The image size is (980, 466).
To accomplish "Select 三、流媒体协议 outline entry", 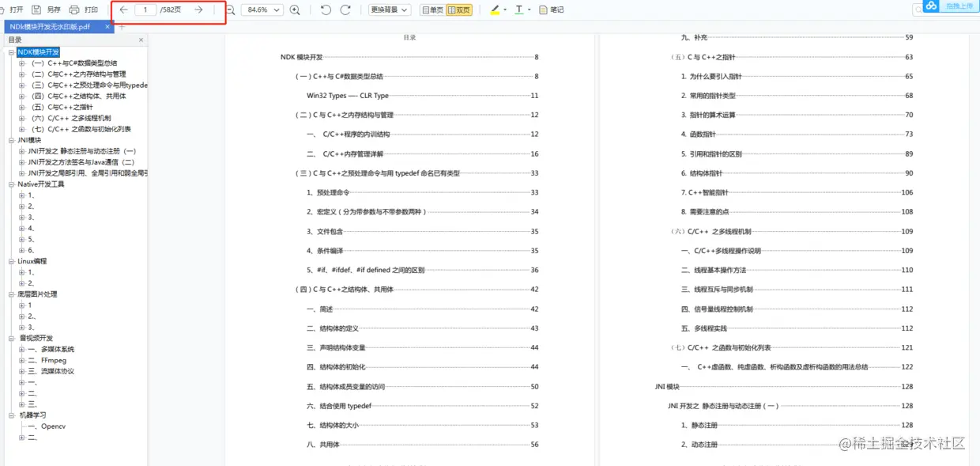I will [51, 371].
